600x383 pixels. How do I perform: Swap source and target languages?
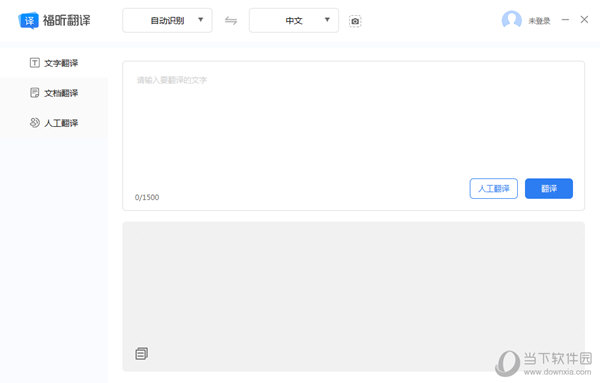(231, 20)
